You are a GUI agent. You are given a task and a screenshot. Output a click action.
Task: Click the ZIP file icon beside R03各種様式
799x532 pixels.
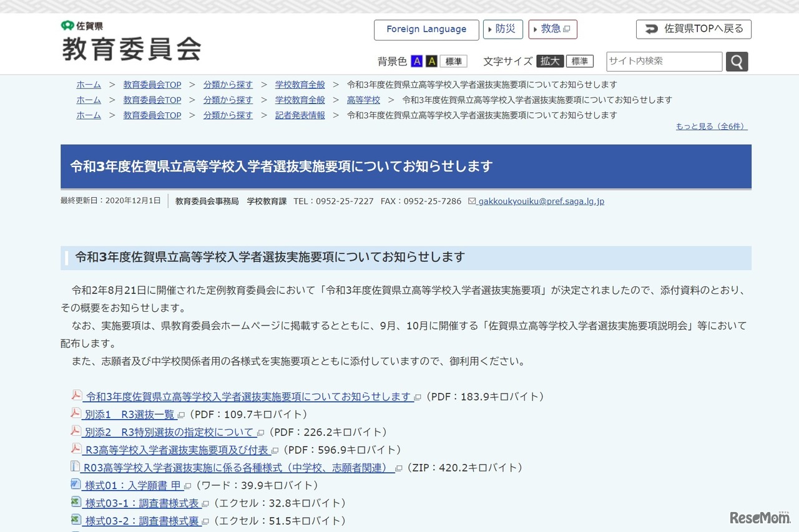76,467
